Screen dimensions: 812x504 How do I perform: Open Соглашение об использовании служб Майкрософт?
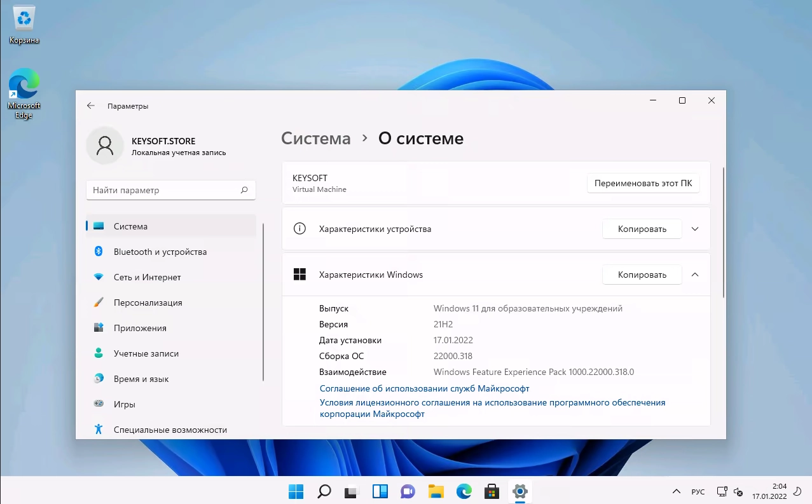point(424,388)
